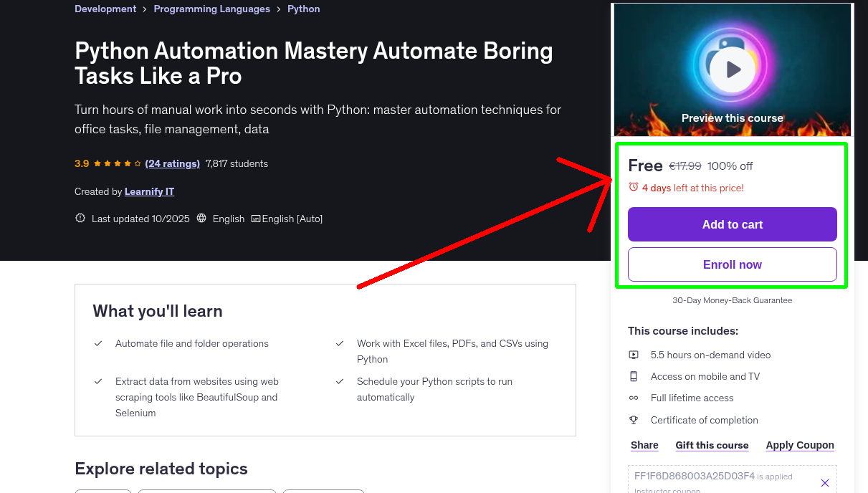Navigate to the Python breadcrumb category
This screenshot has height=493, width=868.
coord(303,9)
